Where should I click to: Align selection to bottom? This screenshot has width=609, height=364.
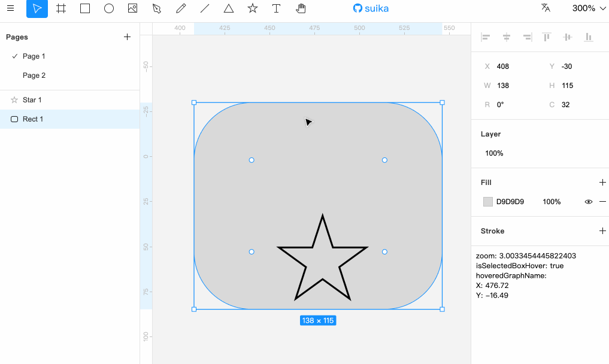[589, 37]
